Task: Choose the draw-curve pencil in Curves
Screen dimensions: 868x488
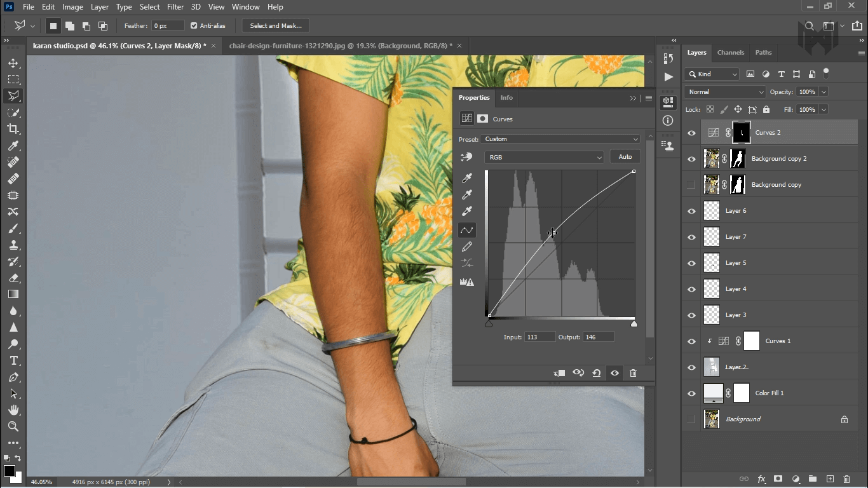Action: (467, 247)
